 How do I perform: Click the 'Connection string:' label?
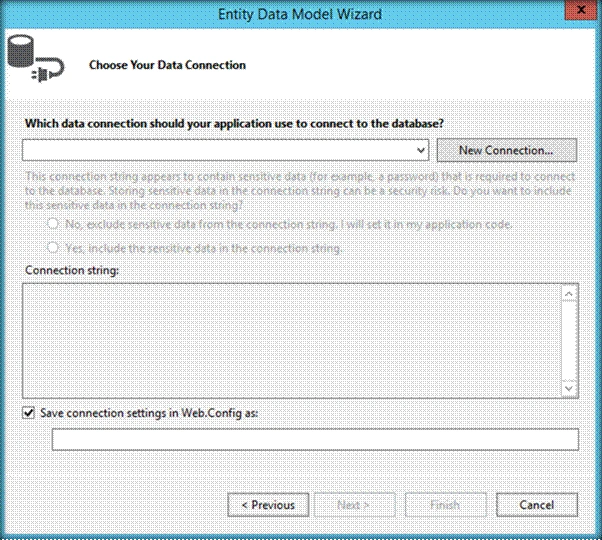click(72, 270)
